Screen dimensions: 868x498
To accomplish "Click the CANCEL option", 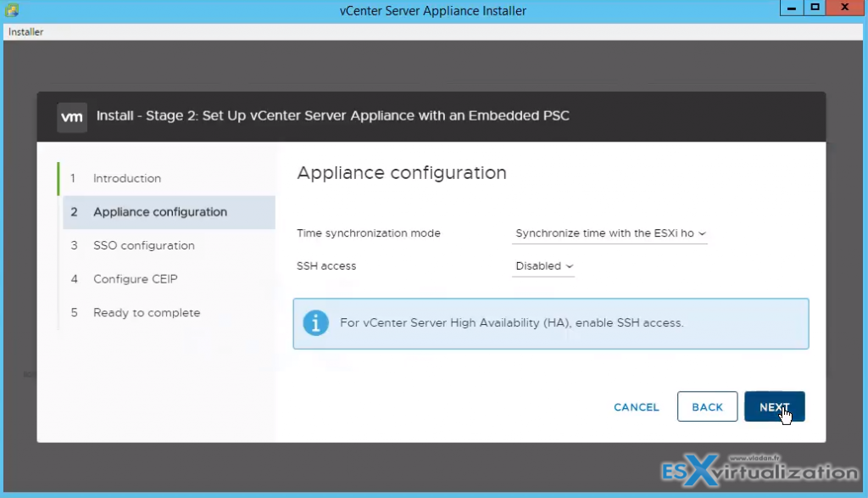I will tap(636, 406).
